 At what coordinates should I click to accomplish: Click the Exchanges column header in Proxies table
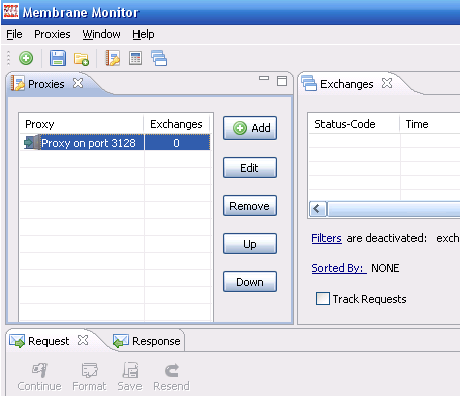(177, 124)
